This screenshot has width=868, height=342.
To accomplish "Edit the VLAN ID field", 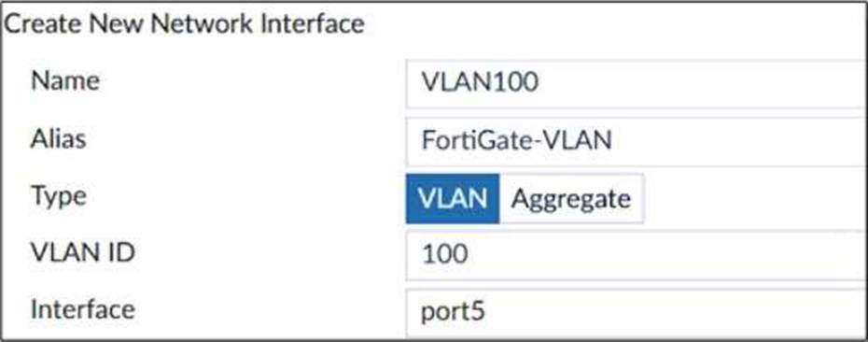I will (637, 255).
